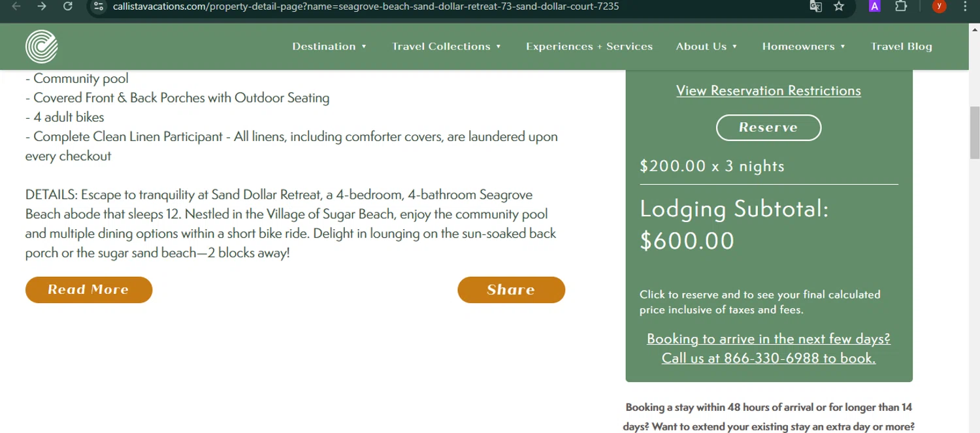Expand the Travel Collections dropdown
The image size is (980, 433).
(446, 46)
